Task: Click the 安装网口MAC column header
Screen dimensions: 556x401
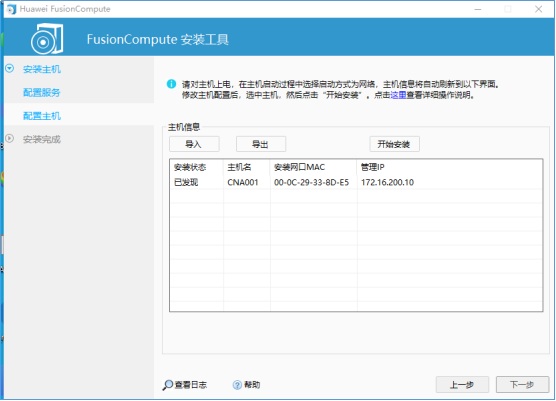Action: [314, 167]
